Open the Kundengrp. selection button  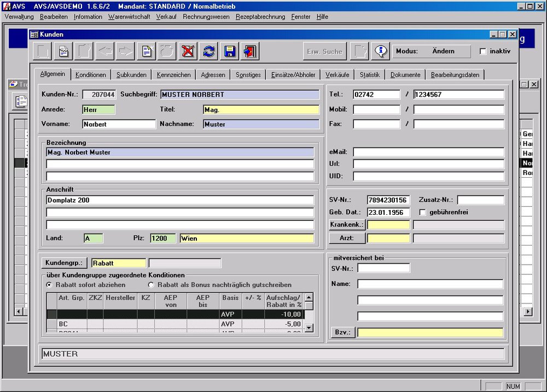pos(65,264)
